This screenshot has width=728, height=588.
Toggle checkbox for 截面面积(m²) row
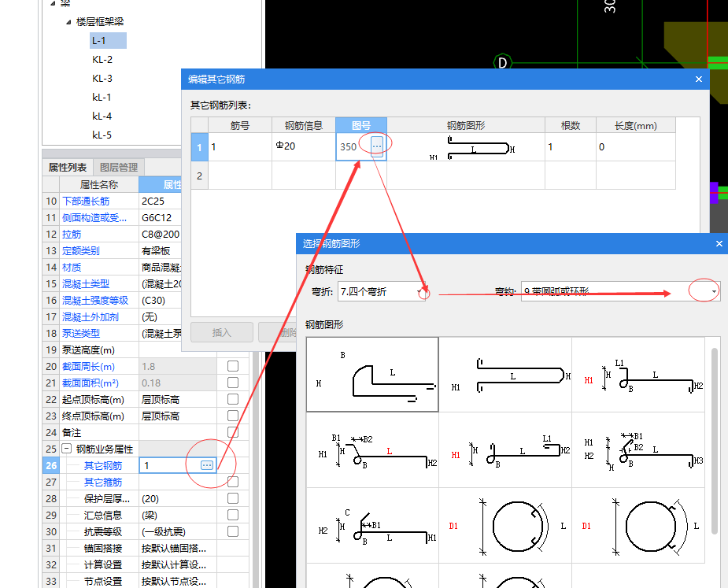233,383
